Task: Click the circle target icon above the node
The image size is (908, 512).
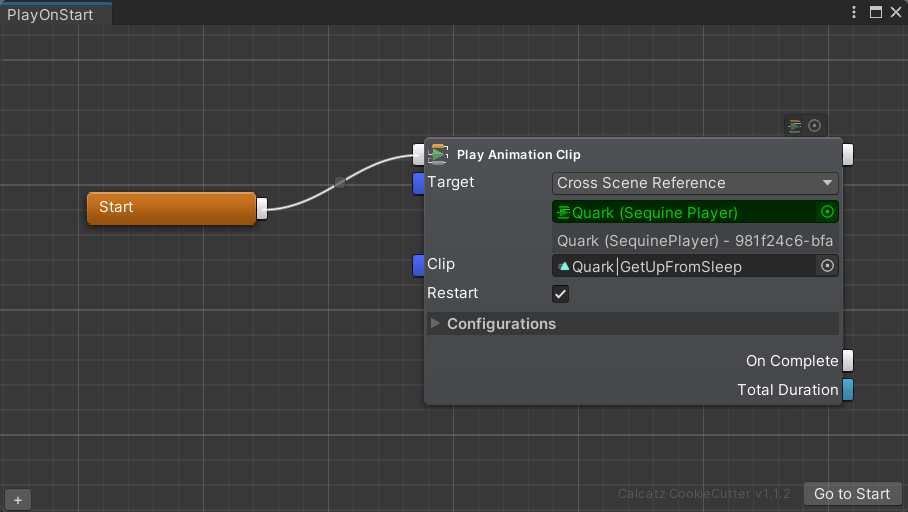Action: [x=814, y=125]
